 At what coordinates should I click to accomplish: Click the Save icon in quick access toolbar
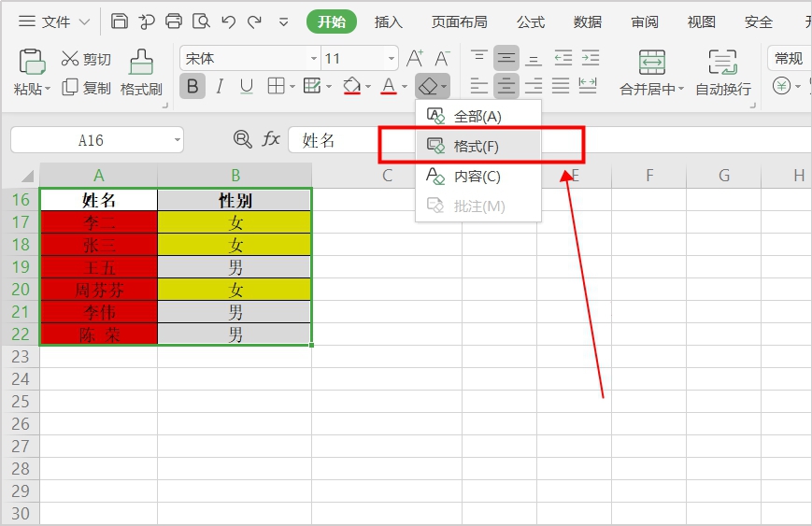click(x=120, y=21)
